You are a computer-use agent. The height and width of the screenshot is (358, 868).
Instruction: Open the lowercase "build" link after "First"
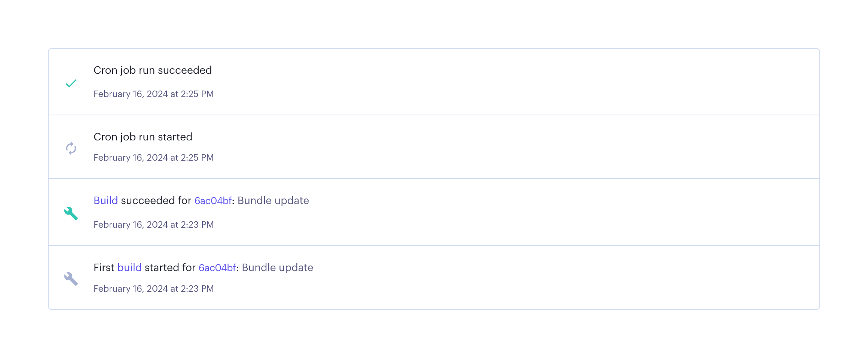(x=129, y=268)
